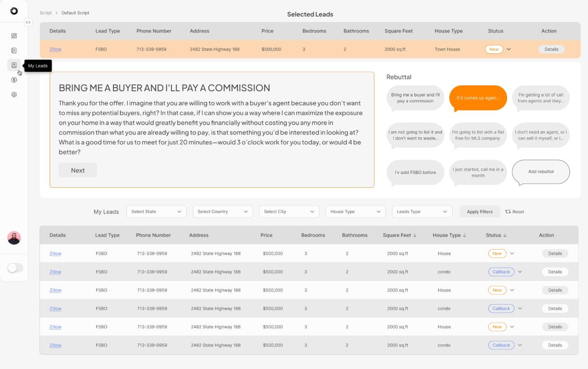The image size is (588, 369).
Task: Collapse sidebar with the code-arrows toggle icon
Action: pos(28,22)
